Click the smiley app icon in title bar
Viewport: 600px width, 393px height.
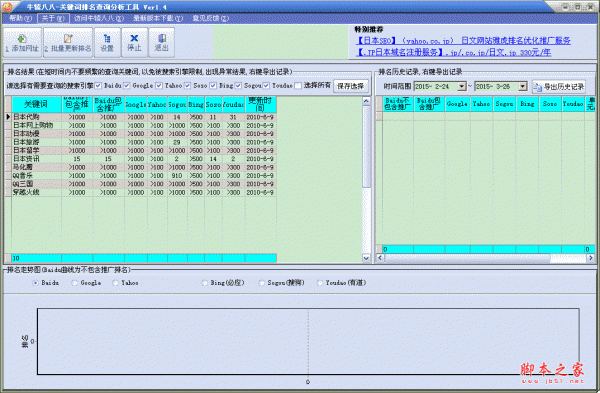point(7,7)
